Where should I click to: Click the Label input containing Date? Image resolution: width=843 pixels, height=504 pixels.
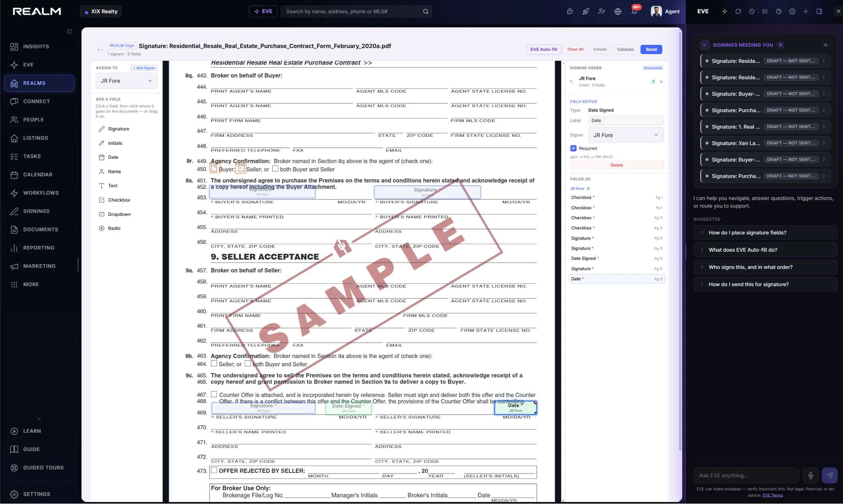(x=626, y=121)
